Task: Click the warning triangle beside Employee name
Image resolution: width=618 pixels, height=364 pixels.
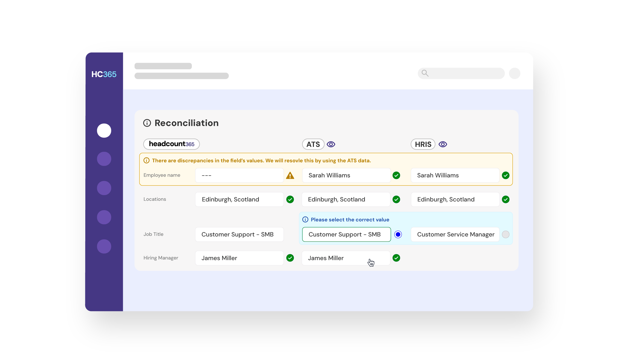Action: 290,176
